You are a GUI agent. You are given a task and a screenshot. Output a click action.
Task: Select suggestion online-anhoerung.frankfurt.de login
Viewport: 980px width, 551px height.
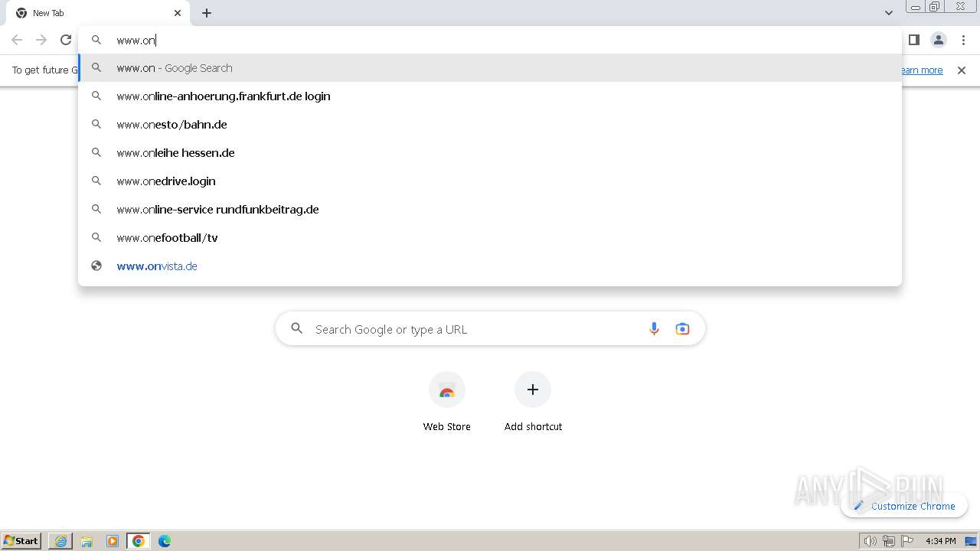pyautogui.click(x=490, y=96)
